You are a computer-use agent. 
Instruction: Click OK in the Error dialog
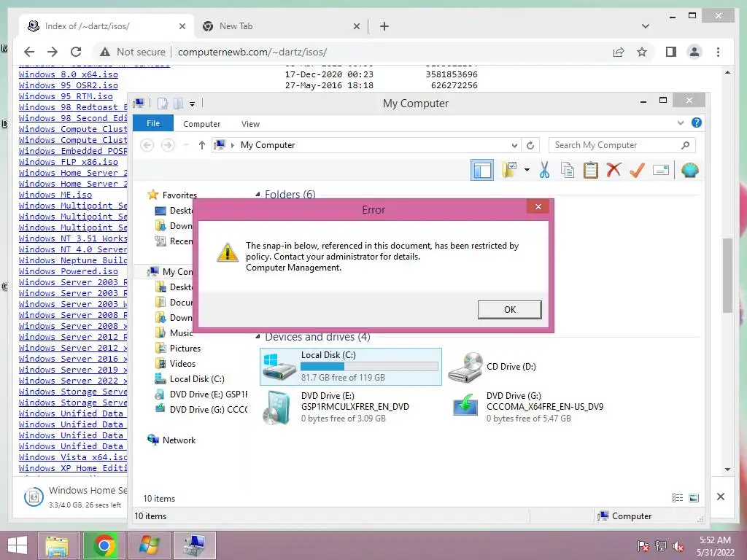pyautogui.click(x=509, y=309)
